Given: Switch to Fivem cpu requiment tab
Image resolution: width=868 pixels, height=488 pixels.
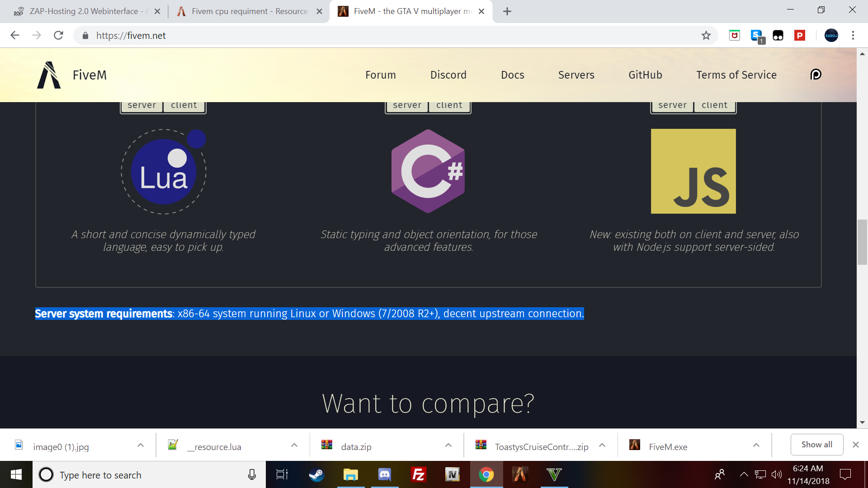Looking at the screenshot, I should click(x=250, y=11).
